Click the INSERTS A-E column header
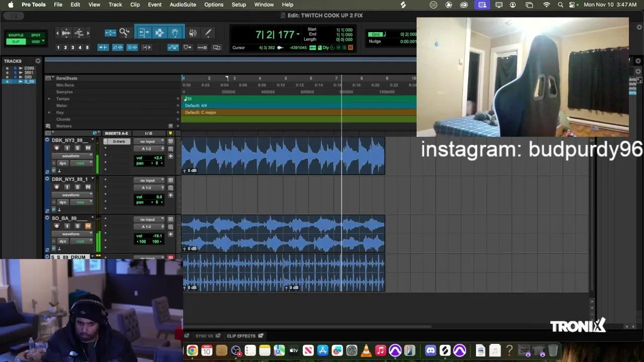The height and width of the screenshot is (362, 644). click(x=116, y=133)
